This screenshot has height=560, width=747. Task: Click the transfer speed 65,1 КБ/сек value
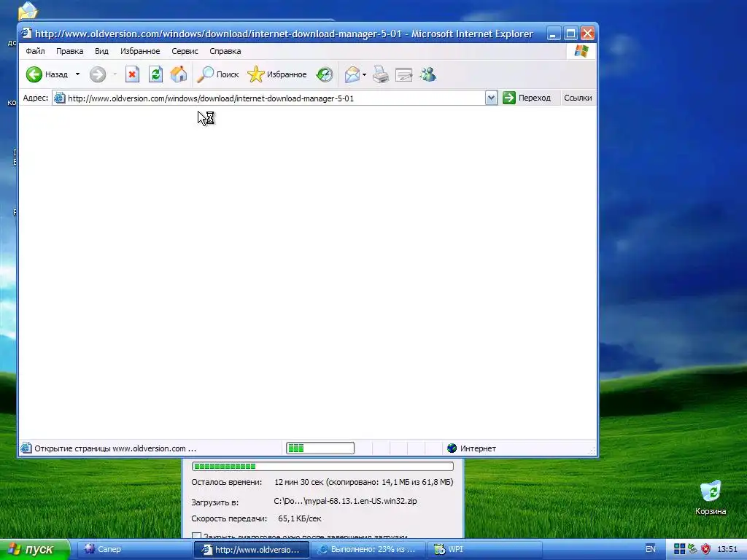point(300,518)
